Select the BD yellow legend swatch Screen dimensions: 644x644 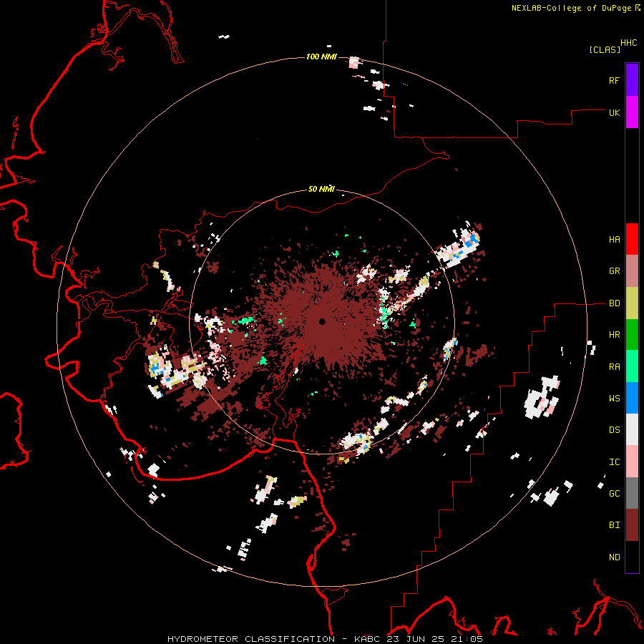click(x=632, y=303)
